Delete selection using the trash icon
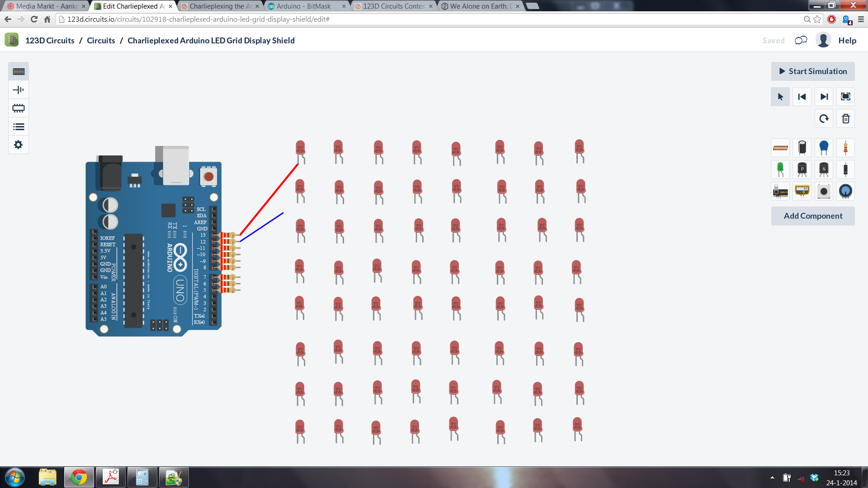 pyautogui.click(x=845, y=118)
